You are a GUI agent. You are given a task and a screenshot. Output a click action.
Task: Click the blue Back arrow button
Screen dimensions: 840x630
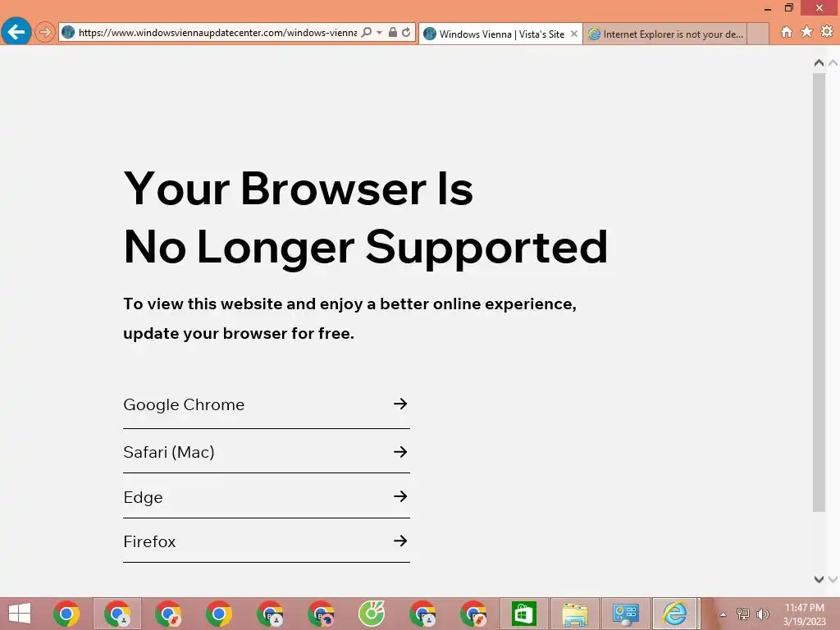click(16, 32)
